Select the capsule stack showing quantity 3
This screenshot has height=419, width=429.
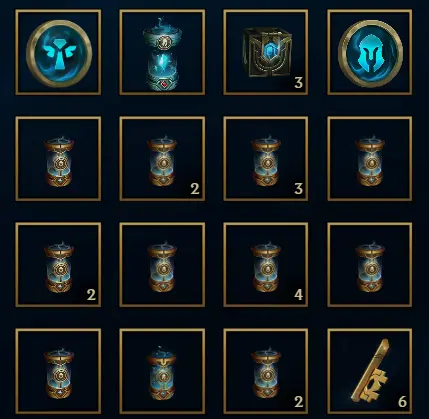click(x=266, y=159)
